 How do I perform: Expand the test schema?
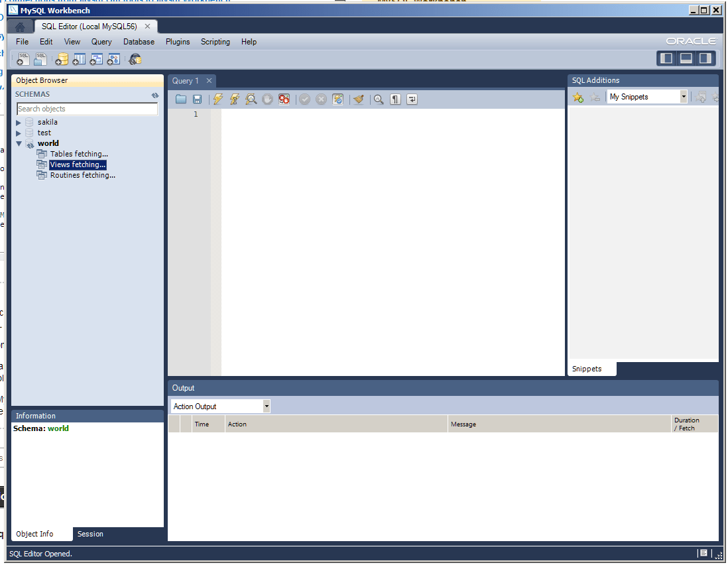[x=19, y=133]
